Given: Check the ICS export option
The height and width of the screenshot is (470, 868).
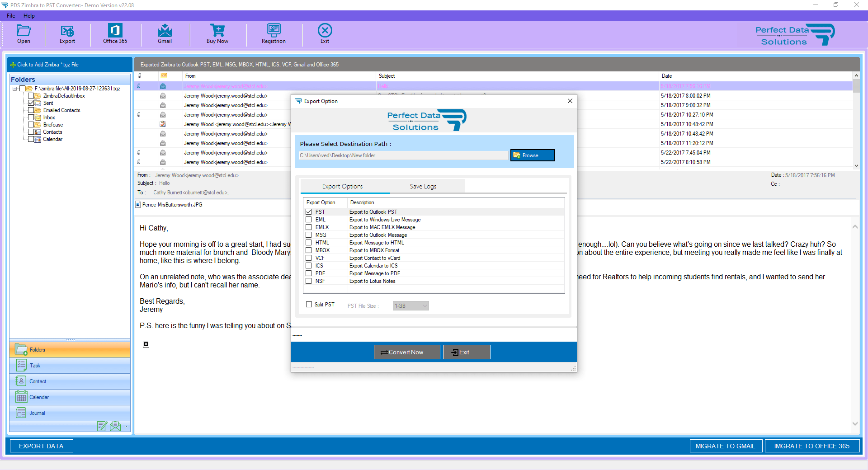Looking at the screenshot, I should pos(309,266).
